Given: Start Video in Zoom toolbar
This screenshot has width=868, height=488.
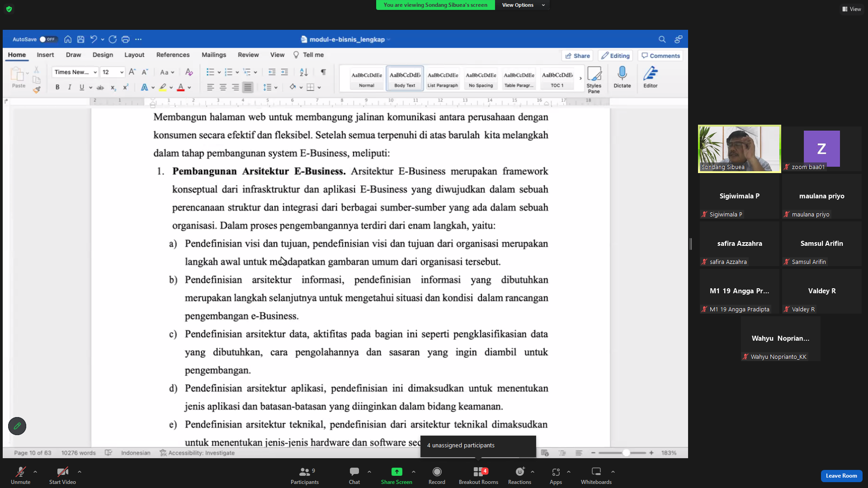Looking at the screenshot, I should point(62,476).
